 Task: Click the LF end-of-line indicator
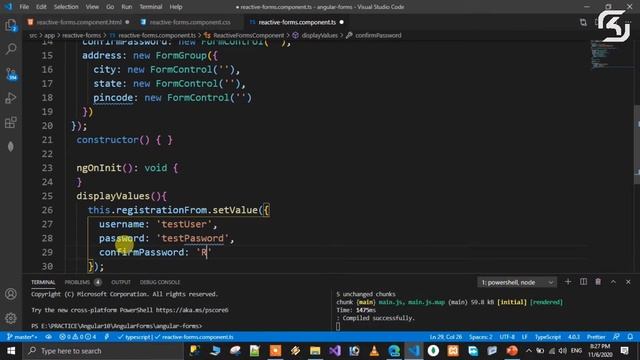[524, 337]
